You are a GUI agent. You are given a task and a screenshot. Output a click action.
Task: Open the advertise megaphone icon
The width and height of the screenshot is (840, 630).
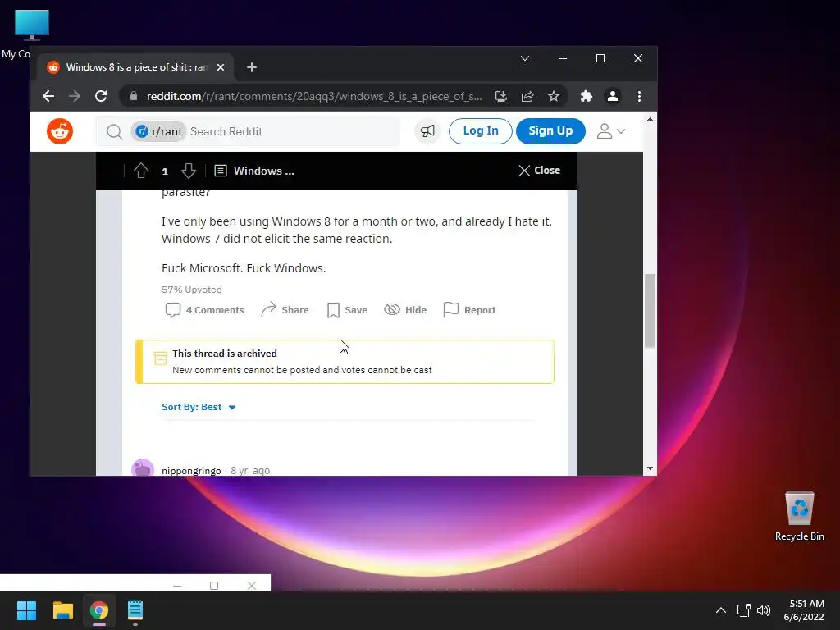[427, 131]
